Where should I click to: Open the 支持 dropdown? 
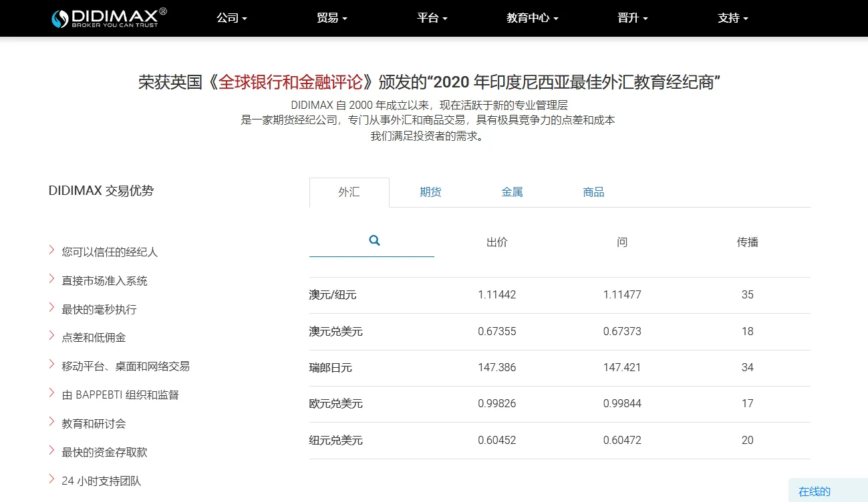pos(733,18)
